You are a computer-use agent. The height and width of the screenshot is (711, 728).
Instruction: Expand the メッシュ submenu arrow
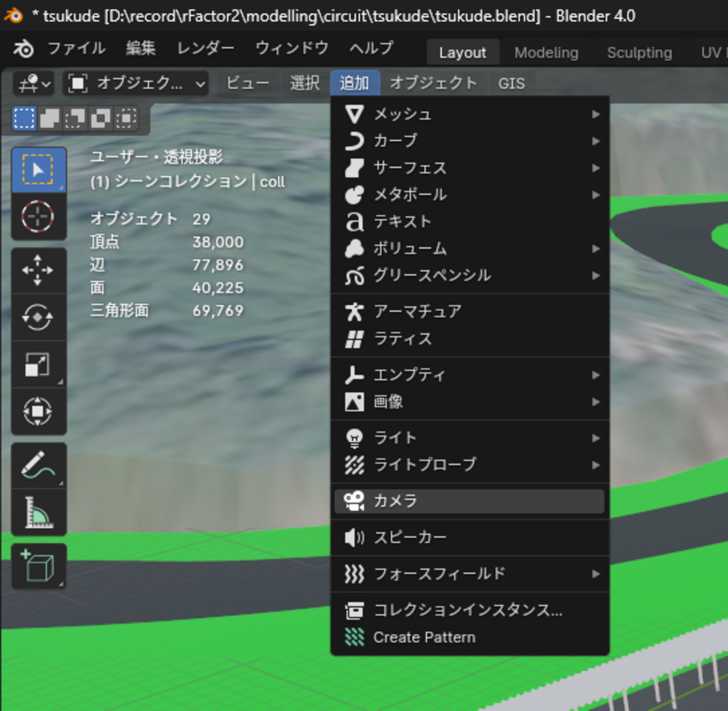click(x=596, y=114)
